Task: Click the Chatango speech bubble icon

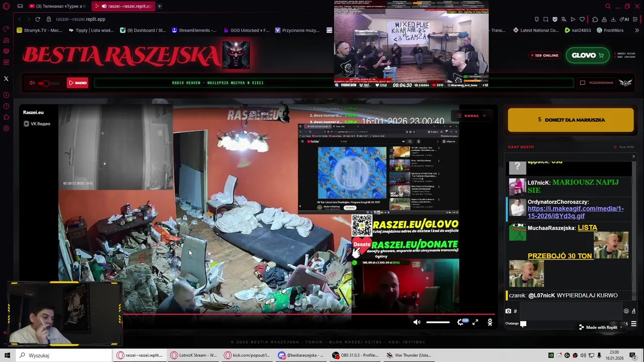Action: click(x=523, y=324)
